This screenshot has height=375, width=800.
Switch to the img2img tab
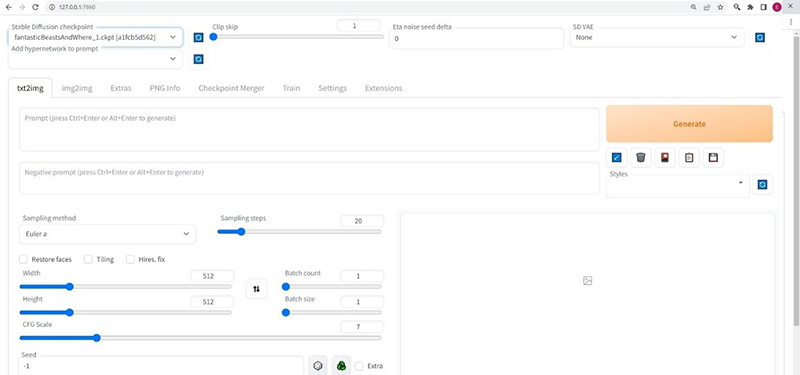click(x=77, y=88)
